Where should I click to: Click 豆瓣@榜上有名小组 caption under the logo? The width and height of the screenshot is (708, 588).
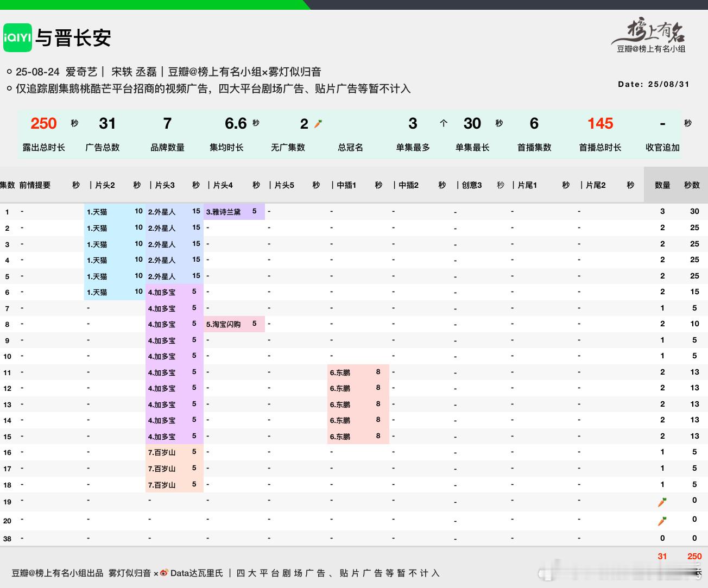[x=651, y=49]
